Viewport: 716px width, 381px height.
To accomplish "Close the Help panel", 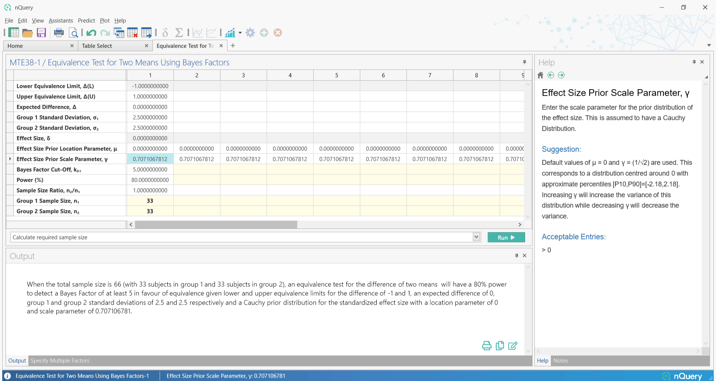I will pos(702,62).
